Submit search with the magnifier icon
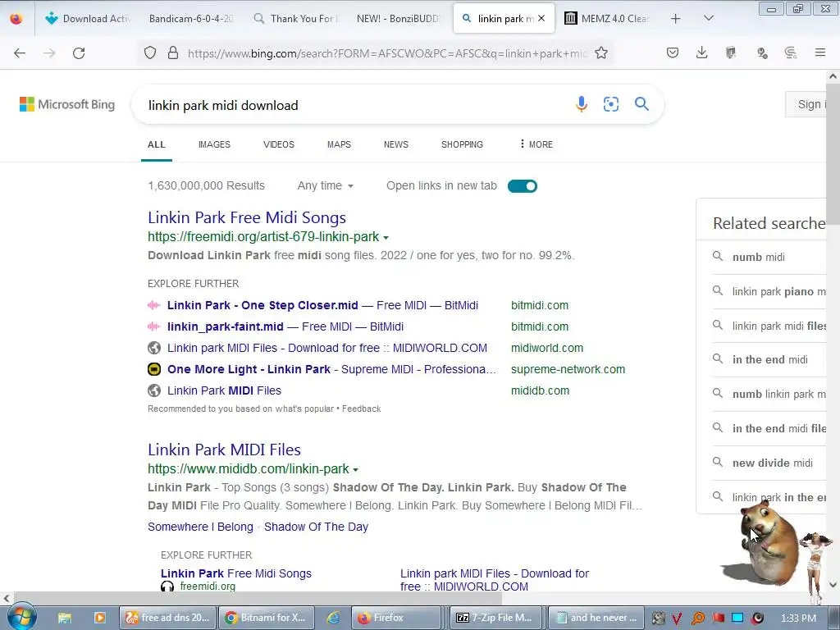Viewport: 840px width, 630px height. click(x=641, y=104)
